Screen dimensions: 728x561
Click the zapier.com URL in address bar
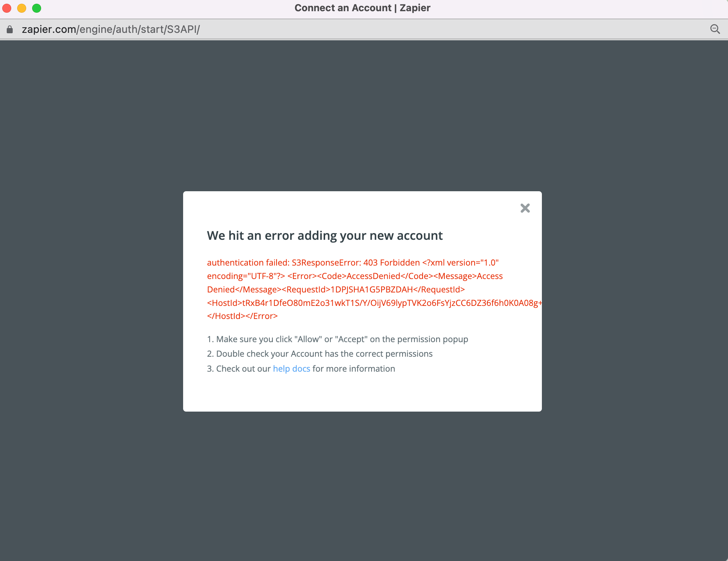pos(111,29)
